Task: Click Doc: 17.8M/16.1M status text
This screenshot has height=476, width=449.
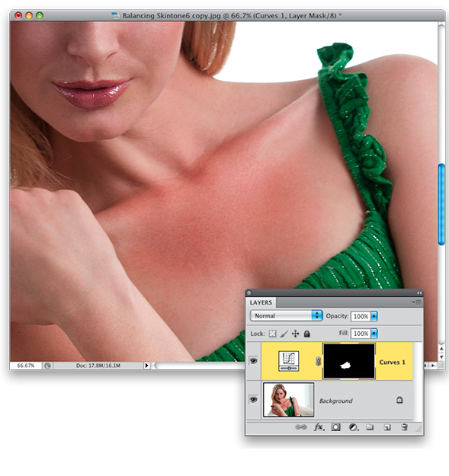Action: click(98, 366)
